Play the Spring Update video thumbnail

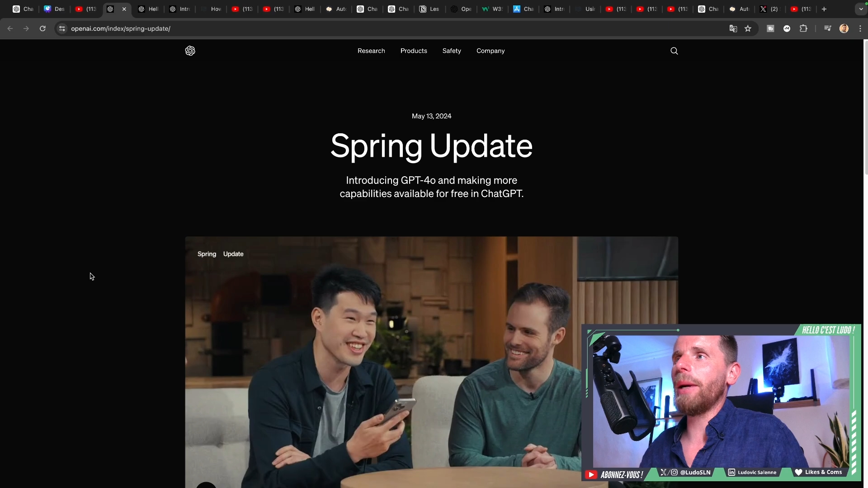pyautogui.click(x=431, y=361)
